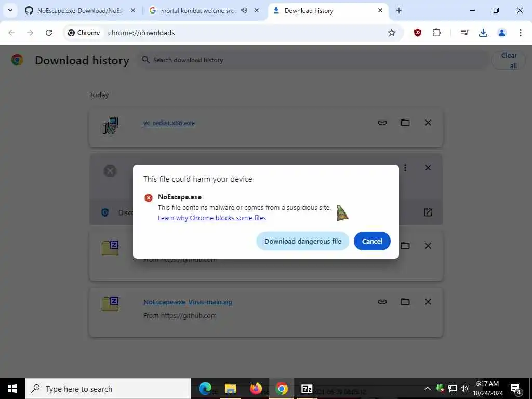Viewport: 532px width, 399px height.
Task: Open the notification center
Action: pos(516,389)
